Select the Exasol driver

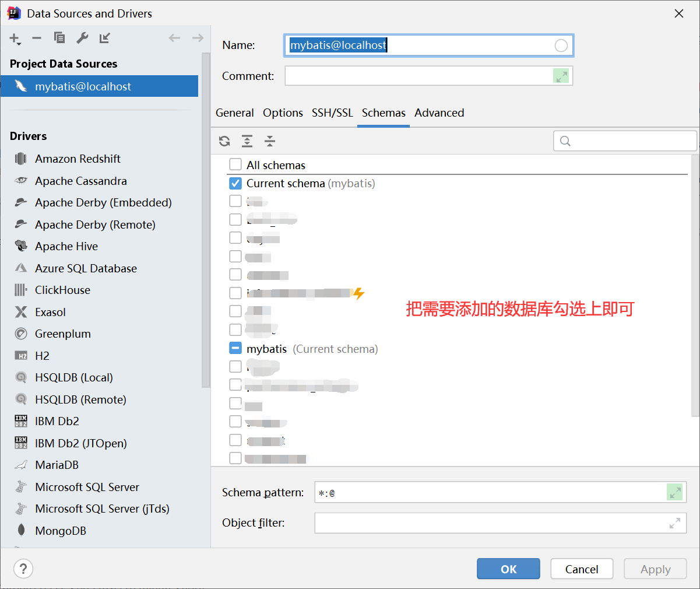(x=50, y=312)
